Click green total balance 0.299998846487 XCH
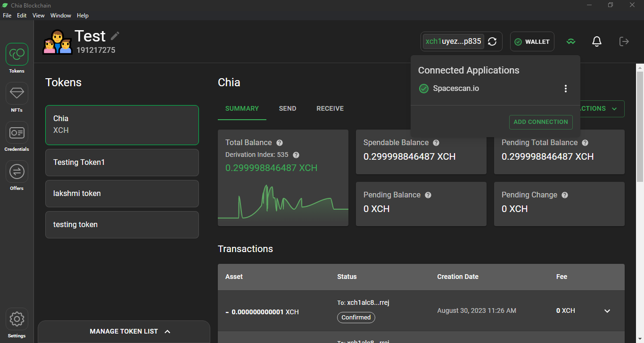644x343 pixels. pyautogui.click(x=271, y=168)
